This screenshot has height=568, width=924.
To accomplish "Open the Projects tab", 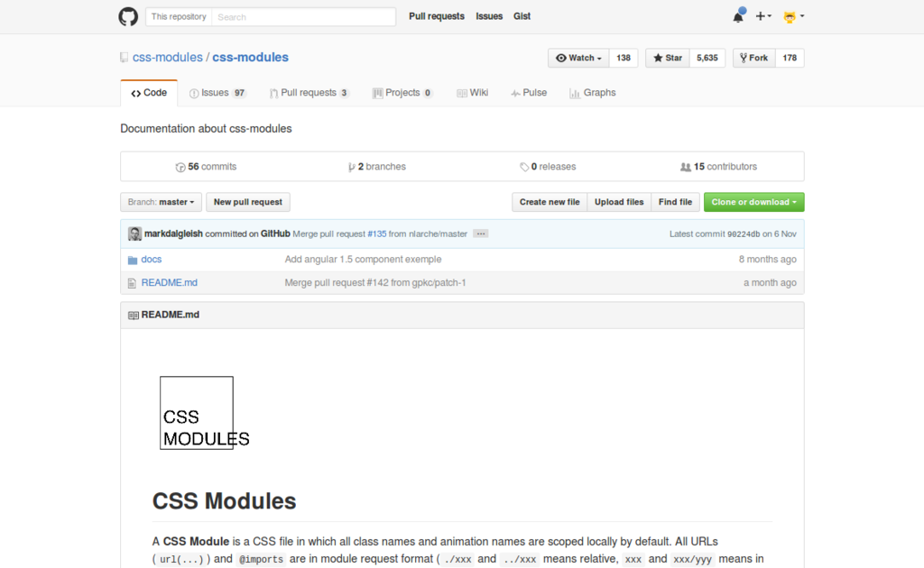I will tap(402, 93).
